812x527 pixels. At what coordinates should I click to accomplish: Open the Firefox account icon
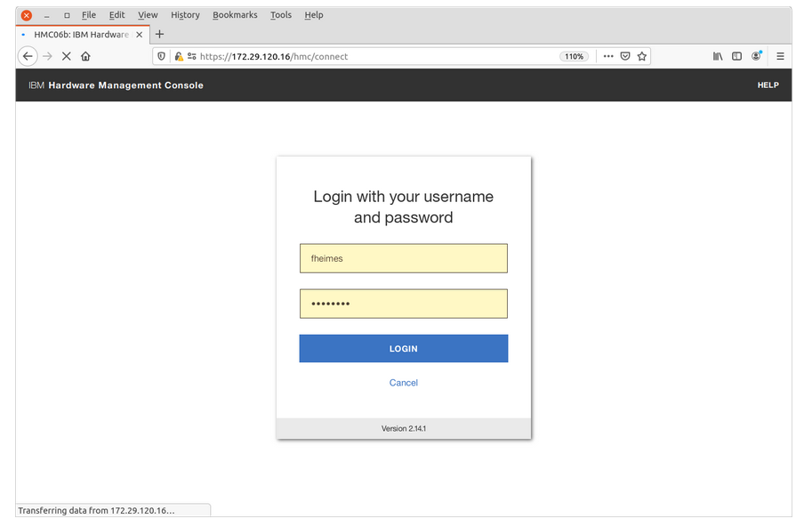(757, 56)
